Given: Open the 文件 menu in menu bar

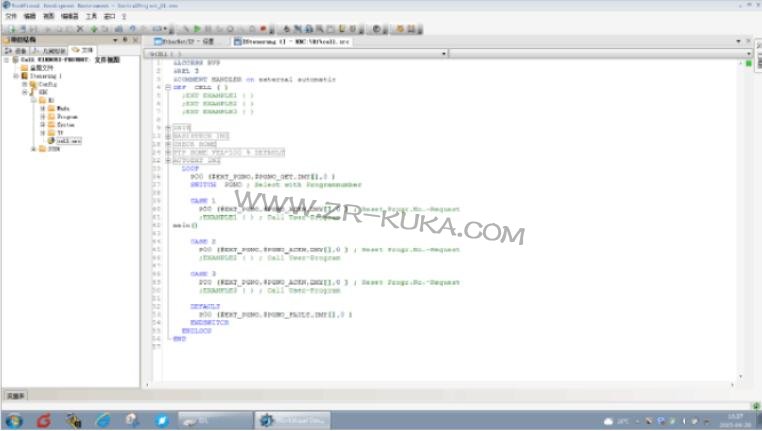Looking at the screenshot, I should (x=11, y=17).
